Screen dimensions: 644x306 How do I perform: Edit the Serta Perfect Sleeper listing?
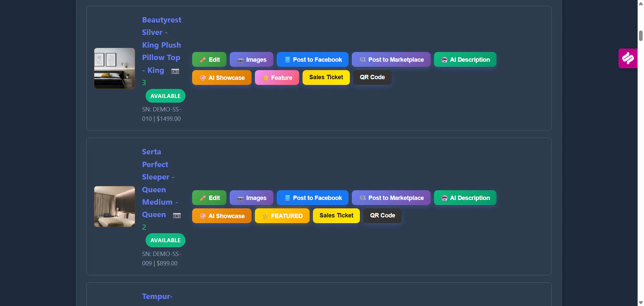[209, 198]
